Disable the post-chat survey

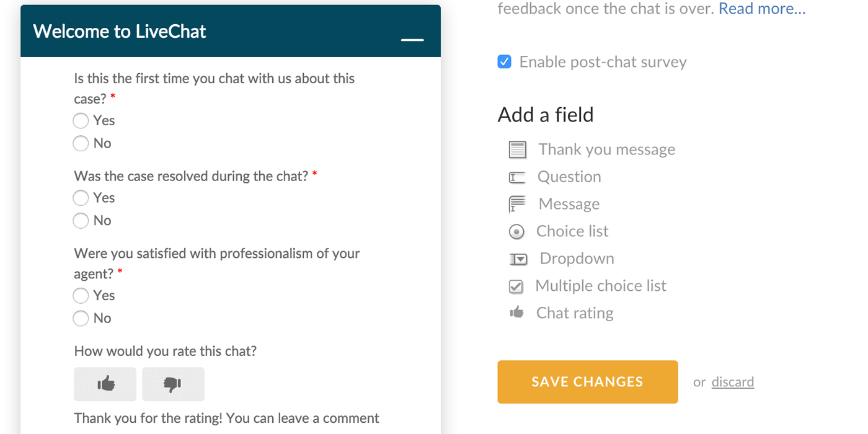[x=504, y=61]
